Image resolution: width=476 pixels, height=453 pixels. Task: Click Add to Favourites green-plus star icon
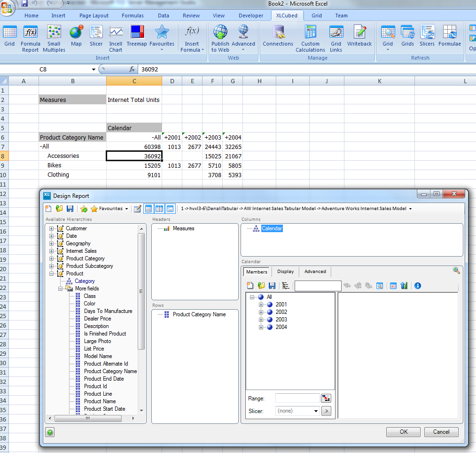[84, 209]
